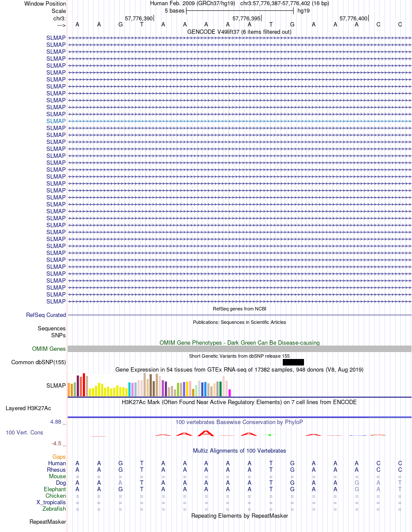This screenshot has height=532, width=412.
Task: Click the OMIM Gene Phenotypes track title
Action: pyautogui.click(x=239, y=343)
